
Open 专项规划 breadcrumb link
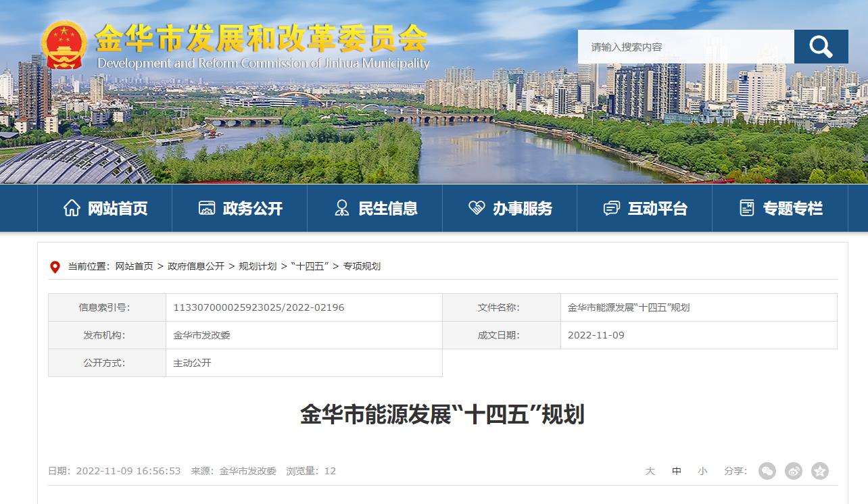[362, 266]
